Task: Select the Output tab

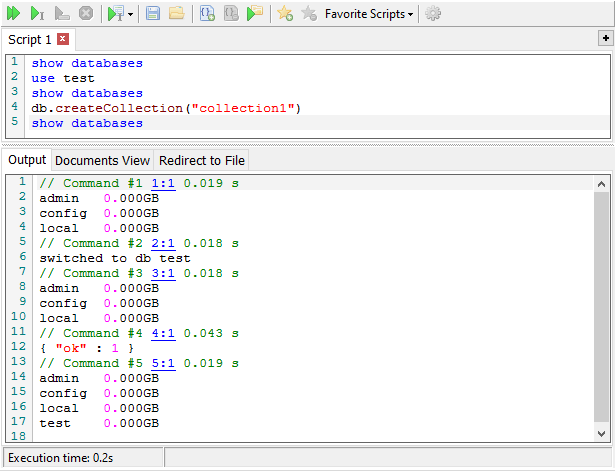Action: point(27,160)
